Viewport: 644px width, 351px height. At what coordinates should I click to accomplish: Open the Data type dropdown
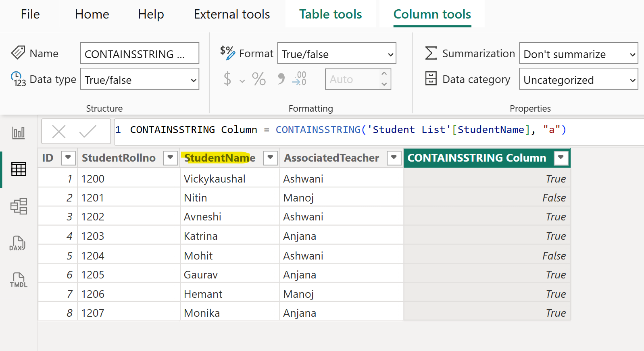point(140,79)
